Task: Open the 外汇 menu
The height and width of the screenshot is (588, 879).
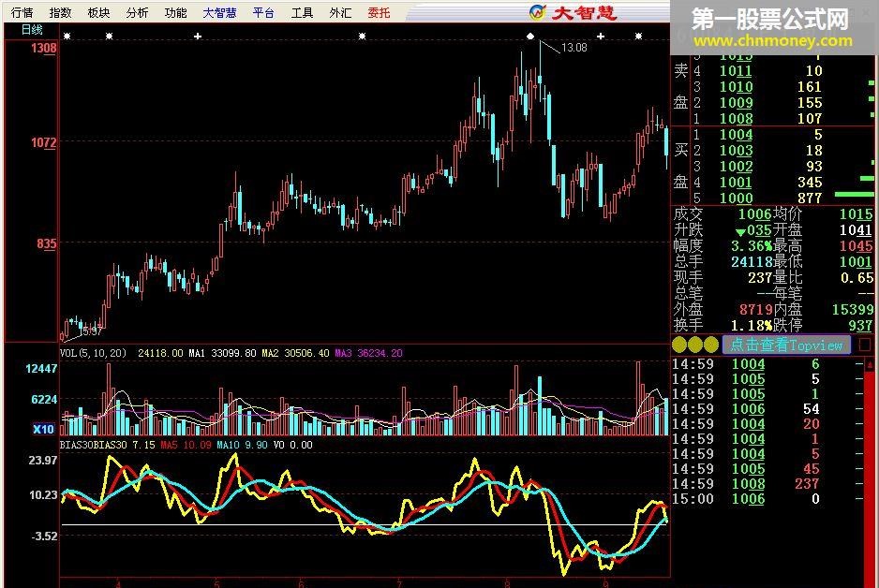Action: click(340, 12)
